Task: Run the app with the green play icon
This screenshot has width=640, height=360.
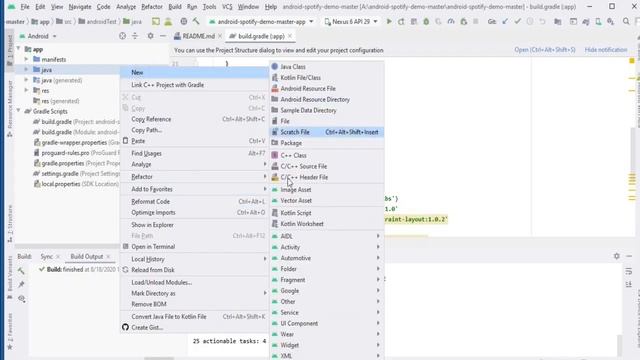Action: pos(389,21)
